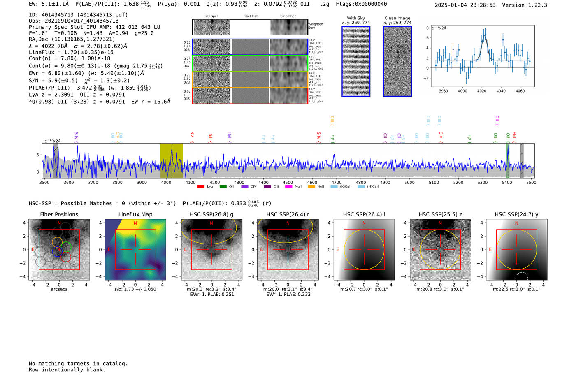Click the emission line Gaussian fit plot
The image size is (576, 392).
(x=483, y=56)
